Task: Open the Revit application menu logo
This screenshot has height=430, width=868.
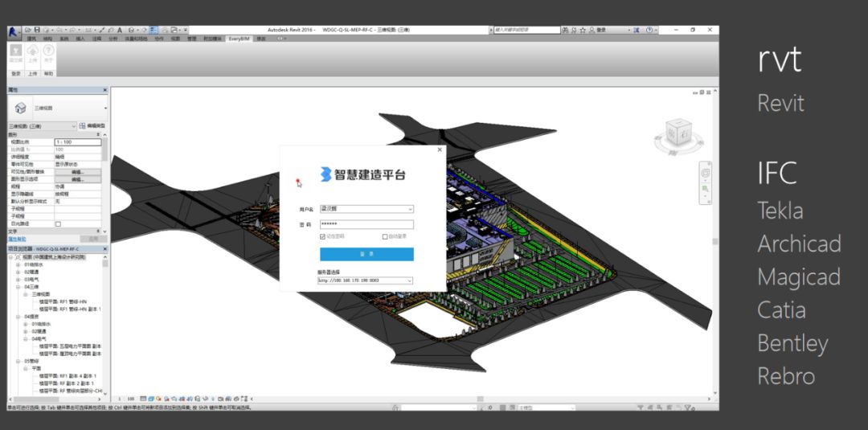Action: [14, 33]
